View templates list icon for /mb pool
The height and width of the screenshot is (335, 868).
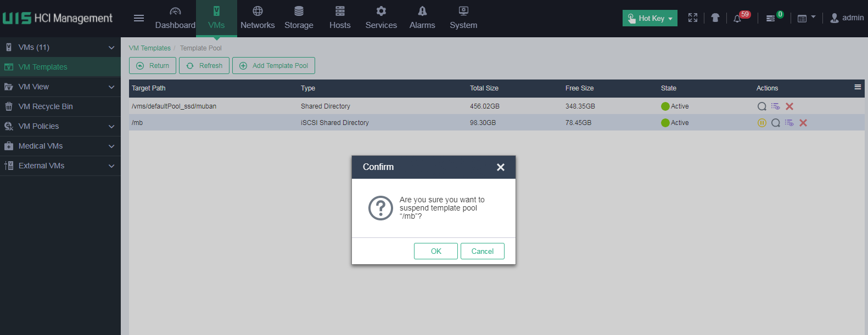click(789, 123)
